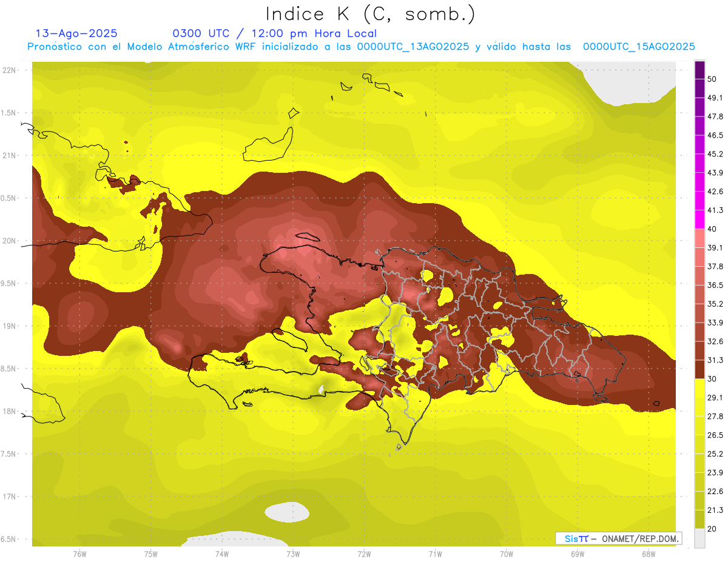Click the "19N" latitude label

[10, 326]
